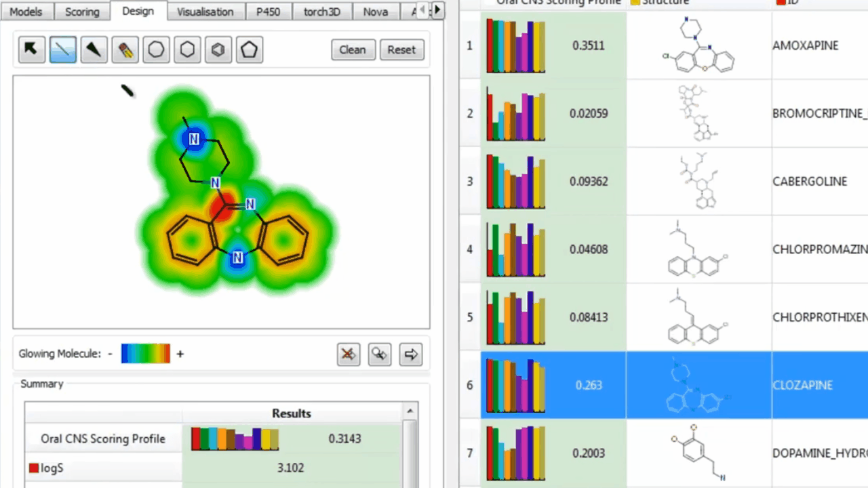Open the Visualisation tab
This screenshot has width=868, height=488.
(205, 12)
